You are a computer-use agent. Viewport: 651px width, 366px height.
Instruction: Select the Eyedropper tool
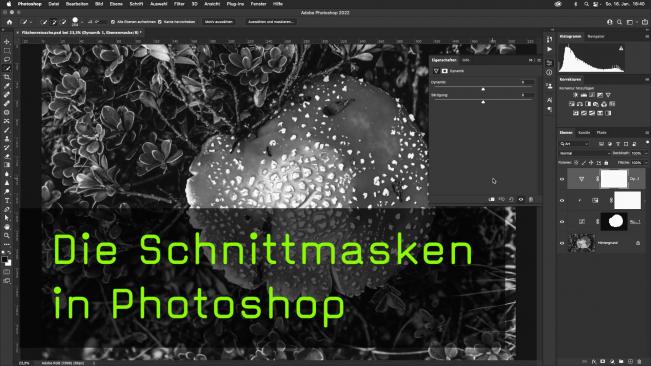[7, 86]
